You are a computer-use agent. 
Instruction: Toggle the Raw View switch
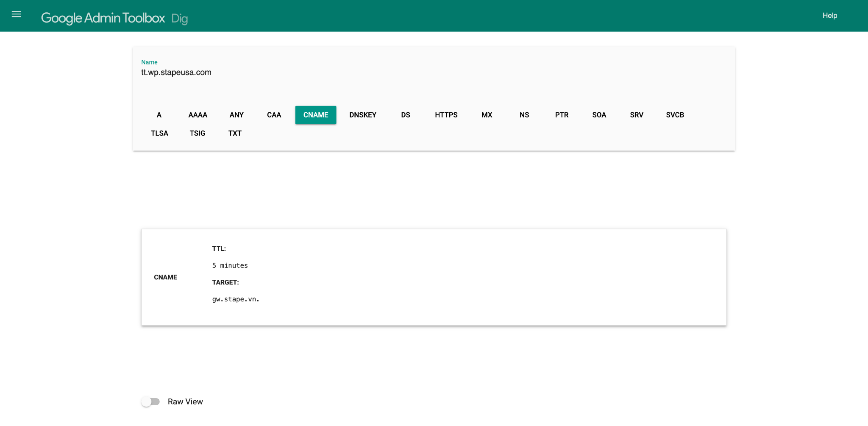pyautogui.click(x=150, y=401)
